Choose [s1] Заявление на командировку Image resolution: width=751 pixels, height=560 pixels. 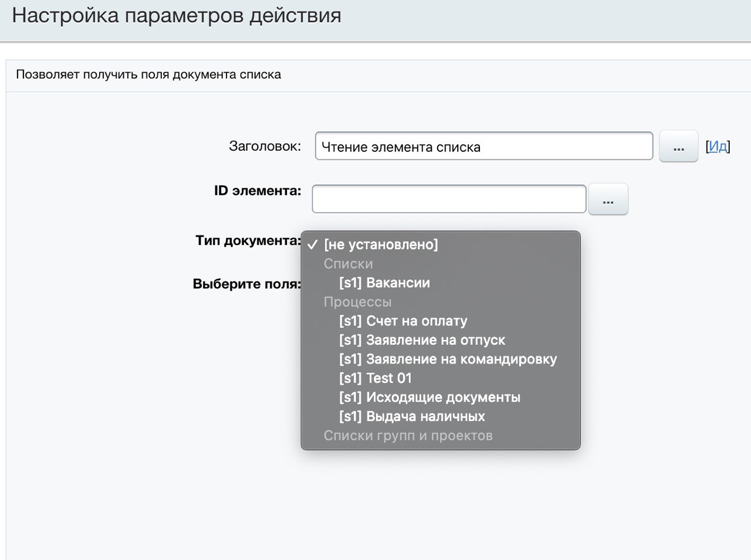pos(448,359)
